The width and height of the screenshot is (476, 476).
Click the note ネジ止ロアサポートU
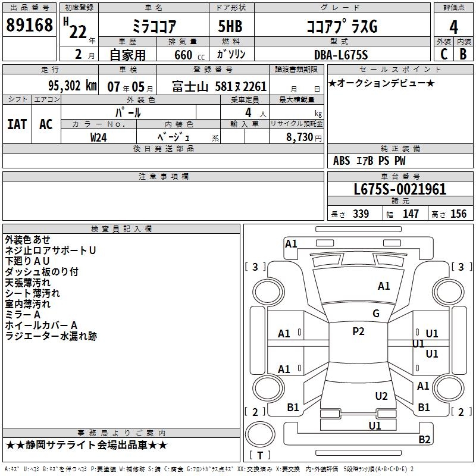coord(51,250)
